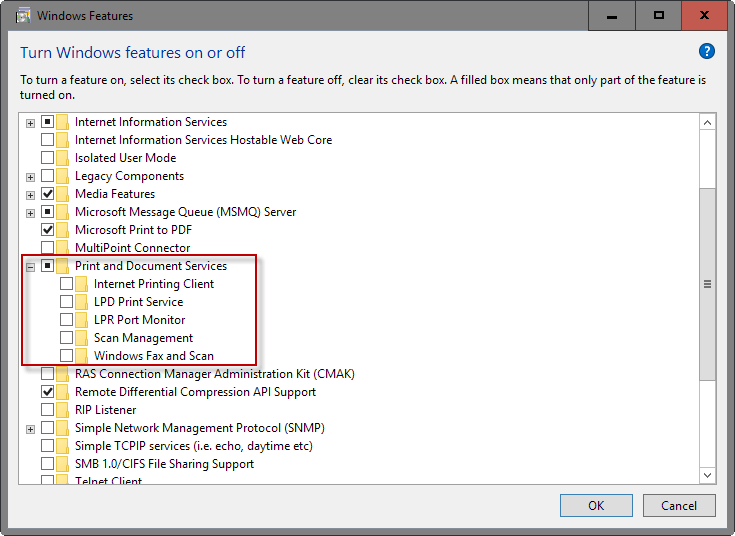Viewport: 735px width, 536px height.
Task: Select the Media Features folder icon
Action: (x=62, y=194)
